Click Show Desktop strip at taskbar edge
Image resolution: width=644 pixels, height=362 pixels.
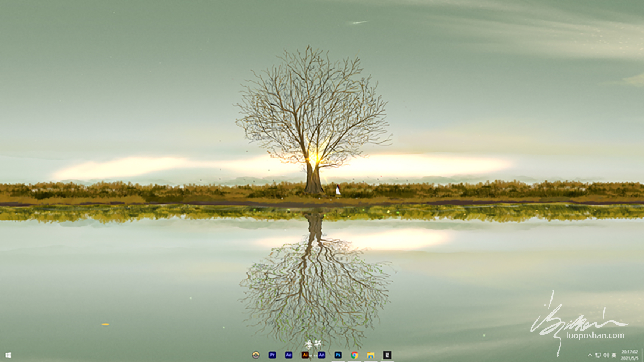(643, 355)
